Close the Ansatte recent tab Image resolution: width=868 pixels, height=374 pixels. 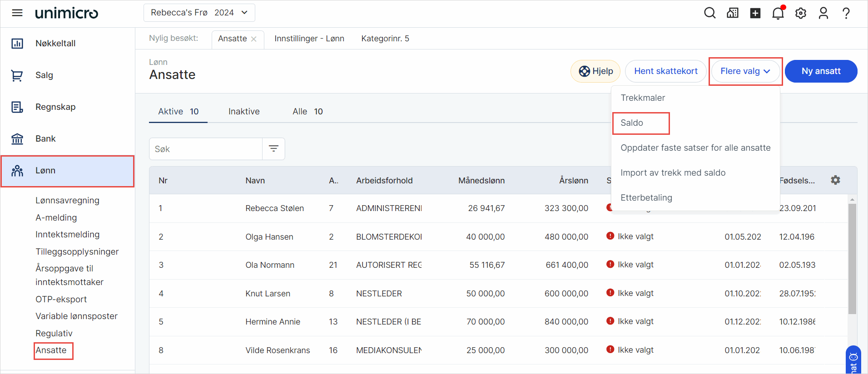tap(254, 39)
